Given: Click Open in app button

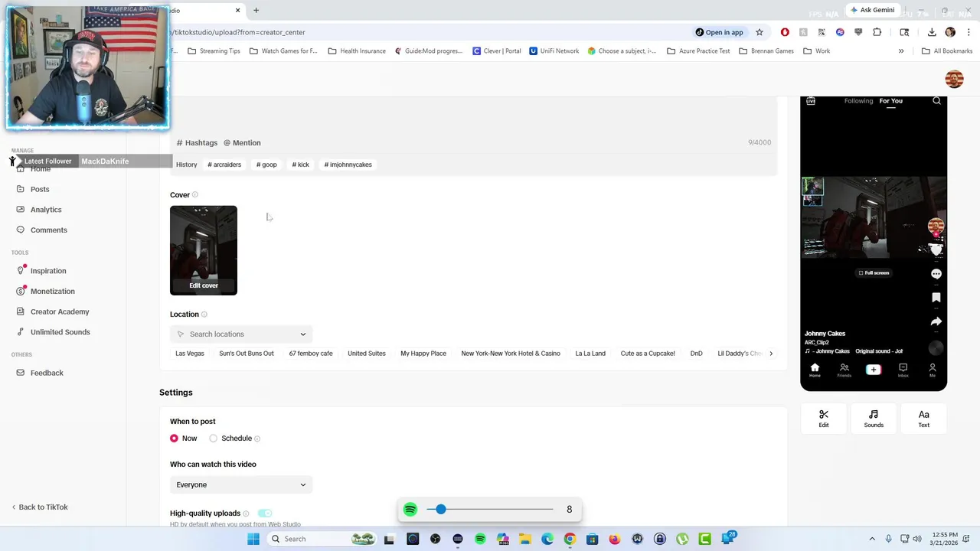Looking at the screenshot, I should (x=719, y=32).
